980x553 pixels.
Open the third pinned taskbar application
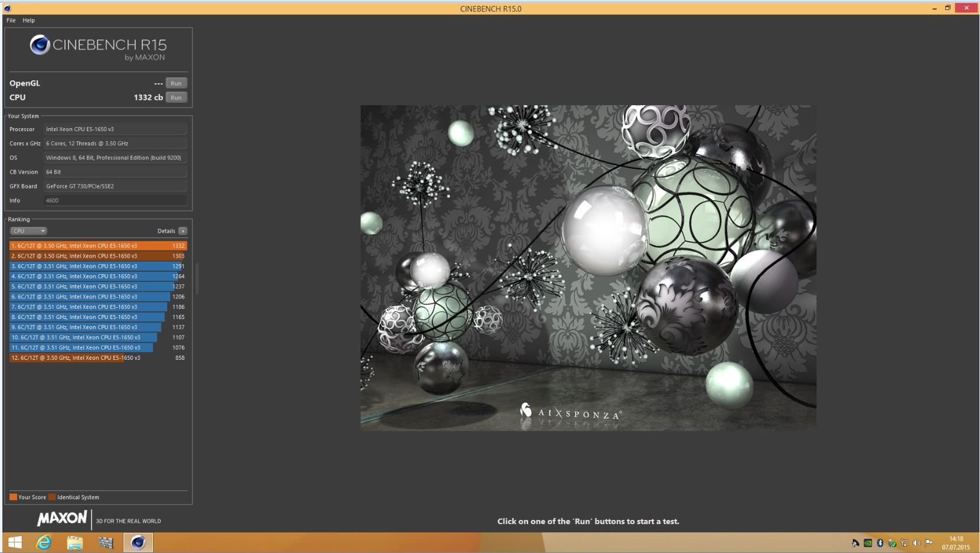106,542
